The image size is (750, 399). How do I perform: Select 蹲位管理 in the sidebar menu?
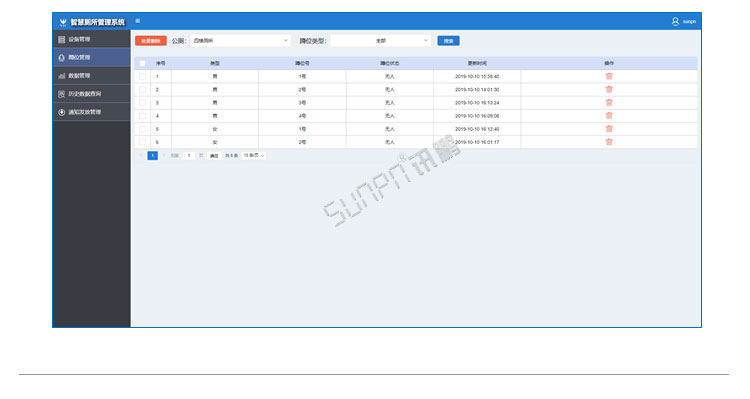click(91, 57)
